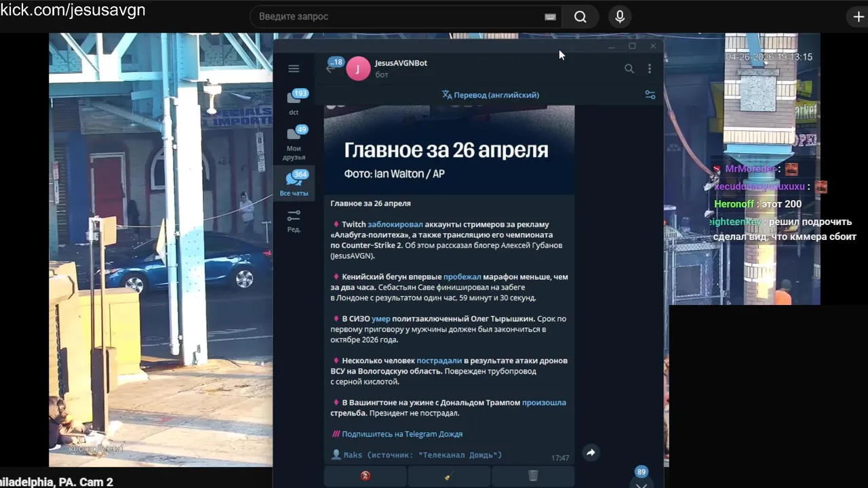
Task: Open the on-screen keyboard in search bar
Action: tap(550, 17)
